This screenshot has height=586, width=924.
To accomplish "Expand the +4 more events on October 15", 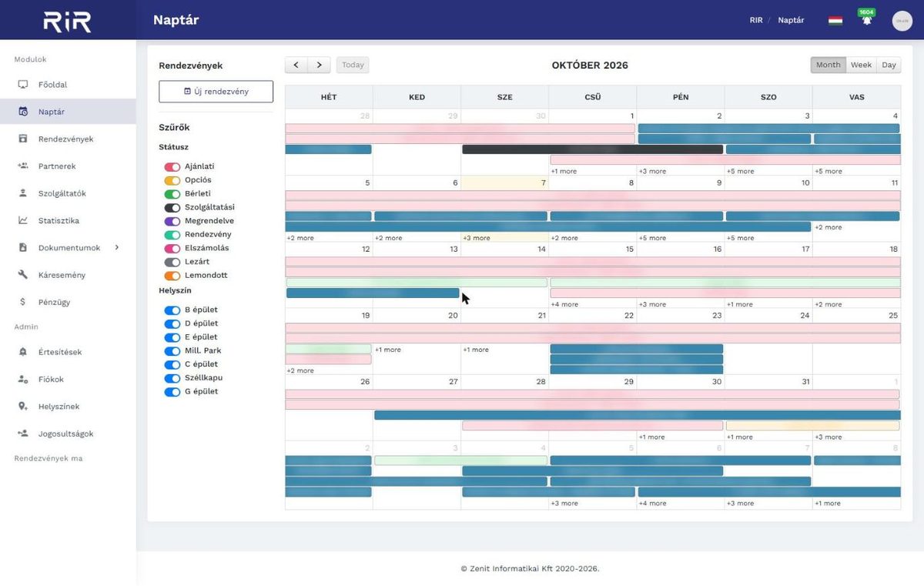I will click(x=564, y=304).
